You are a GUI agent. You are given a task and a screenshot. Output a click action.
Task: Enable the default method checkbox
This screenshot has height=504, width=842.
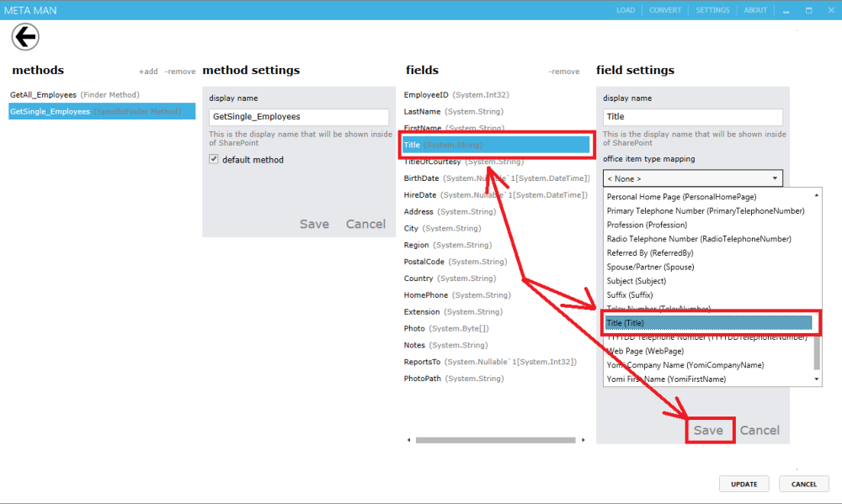214,159
